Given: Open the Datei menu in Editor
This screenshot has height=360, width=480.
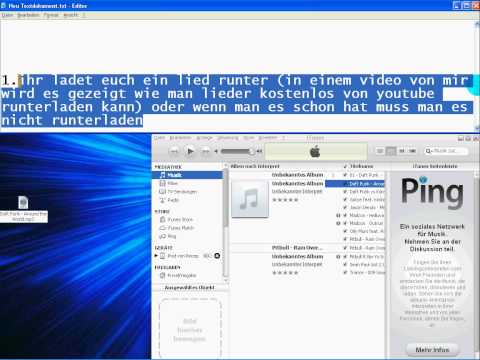Looking at the screenshot, I should 7,15.
